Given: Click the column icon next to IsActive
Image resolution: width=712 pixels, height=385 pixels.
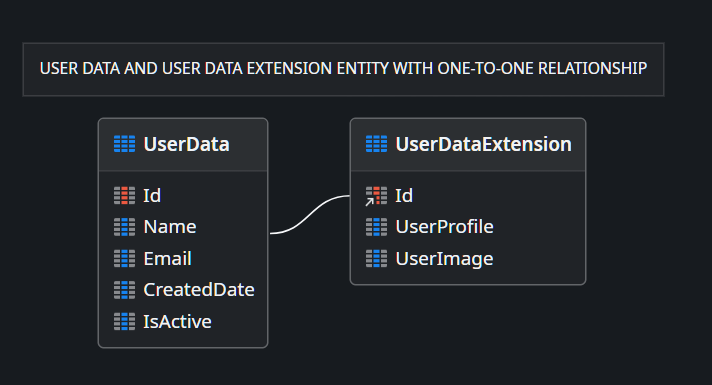Looking at the screenshot, I should (x=124, y=321).
